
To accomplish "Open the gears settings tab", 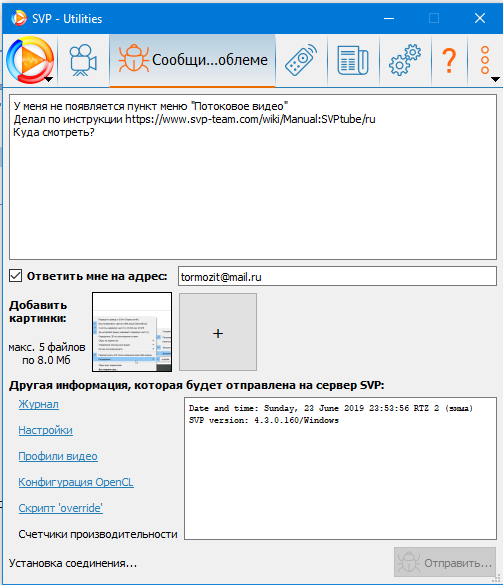I will 405,60.
